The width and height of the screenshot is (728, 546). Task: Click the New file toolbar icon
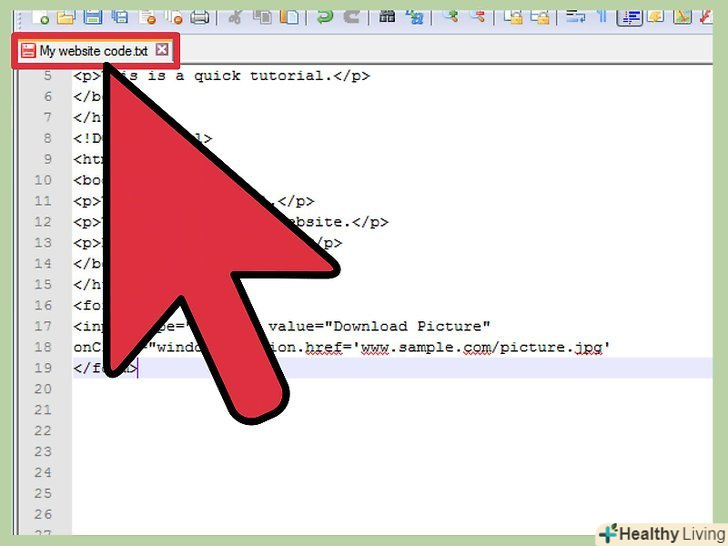pyautogui.click(x=40, y=17)
